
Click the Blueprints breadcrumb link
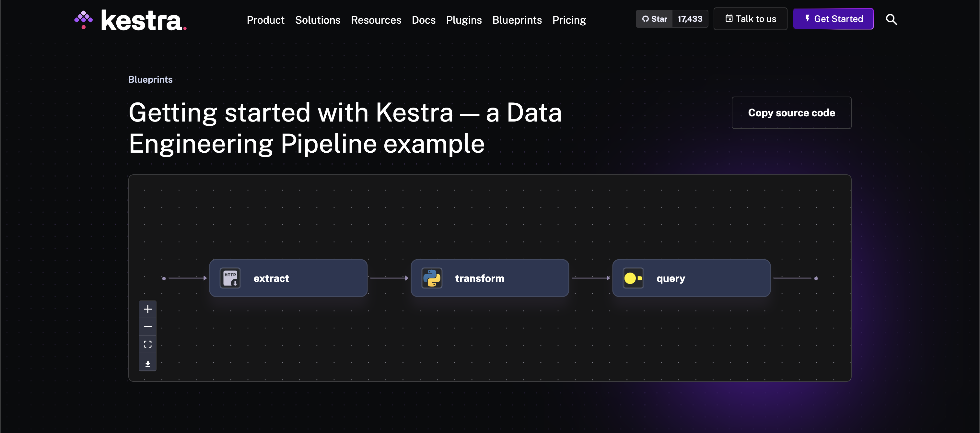point(150,79)
